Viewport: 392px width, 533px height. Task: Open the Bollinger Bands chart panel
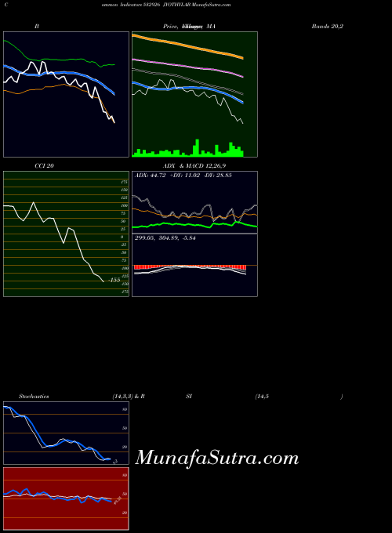pyautogui.click(x=67, y=95)
